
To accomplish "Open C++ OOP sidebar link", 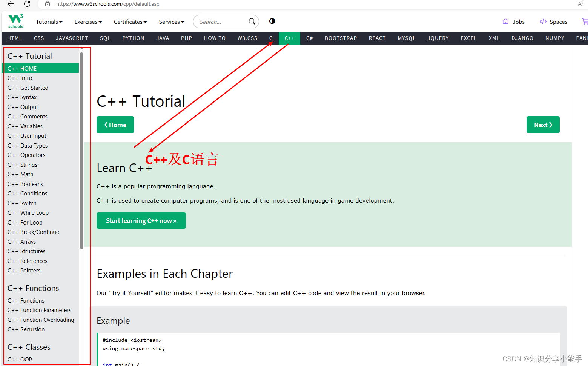I will (40, 360).
